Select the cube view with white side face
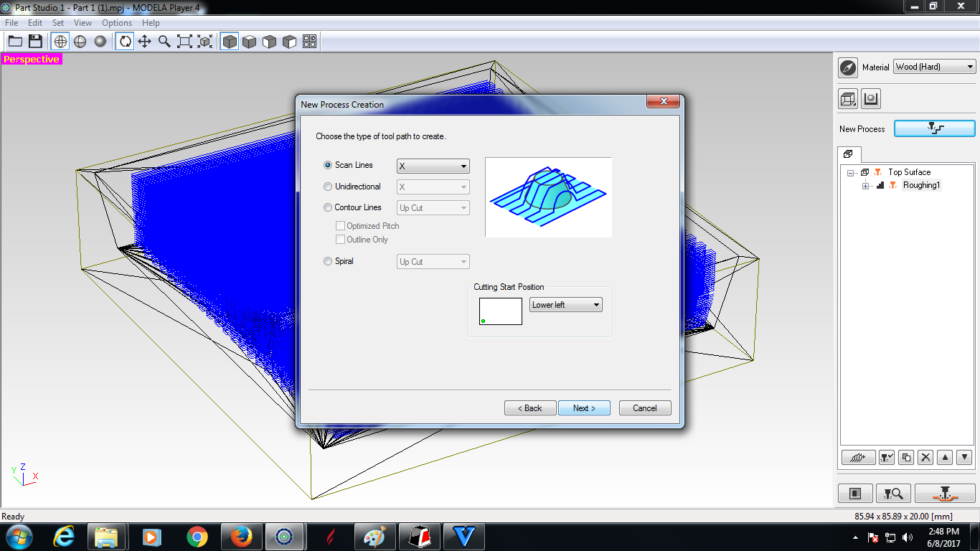This screenshot has height=551, width=980. coord(290,42)
